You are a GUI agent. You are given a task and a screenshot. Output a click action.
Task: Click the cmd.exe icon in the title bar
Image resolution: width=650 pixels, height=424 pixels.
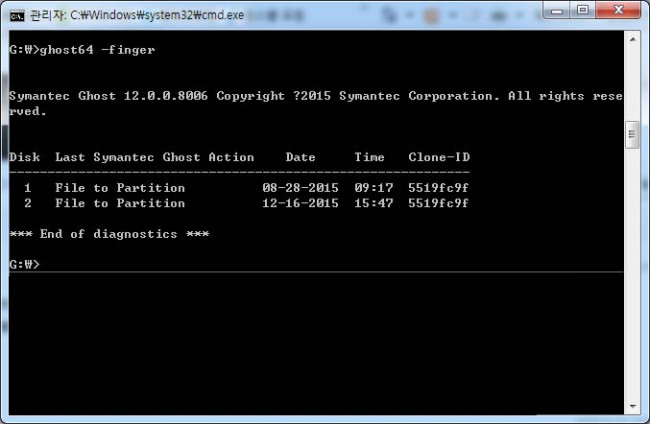tap(16, 15)
